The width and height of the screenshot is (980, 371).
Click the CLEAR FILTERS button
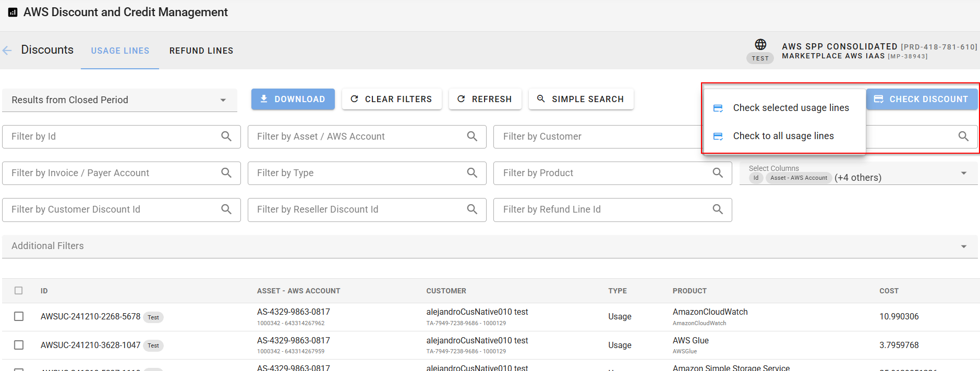pyautogui.click(x=392, y=99)
